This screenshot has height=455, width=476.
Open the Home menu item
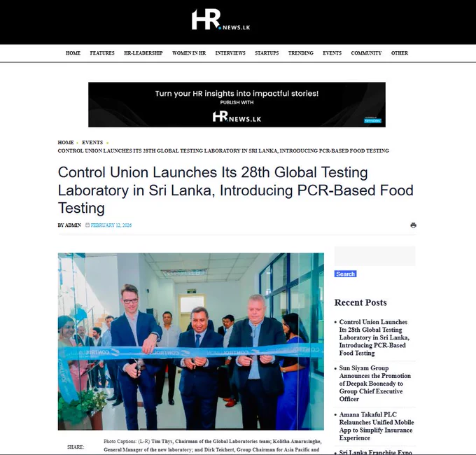(x=73, y=52)
